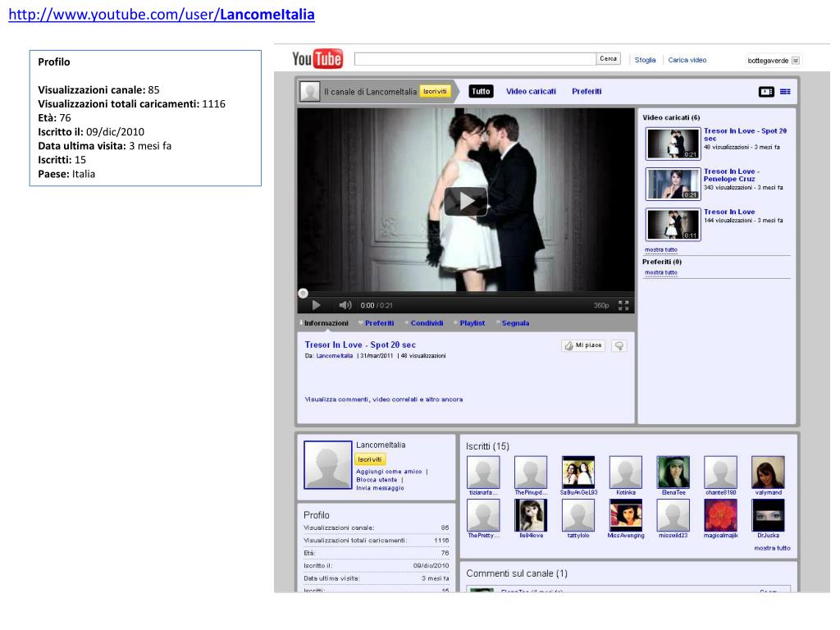The width and height of the screenshot is (840, 630).
Task: Click inside the YouTube search field
Action: coord(475,59)
